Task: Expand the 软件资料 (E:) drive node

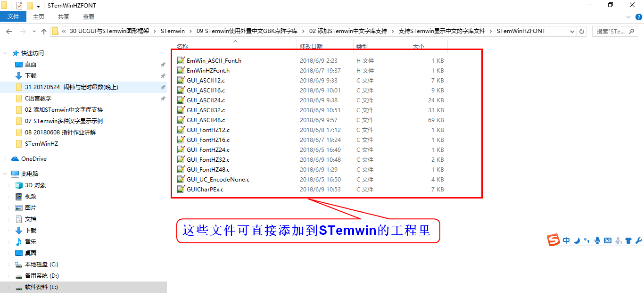Action: (9, 287)
